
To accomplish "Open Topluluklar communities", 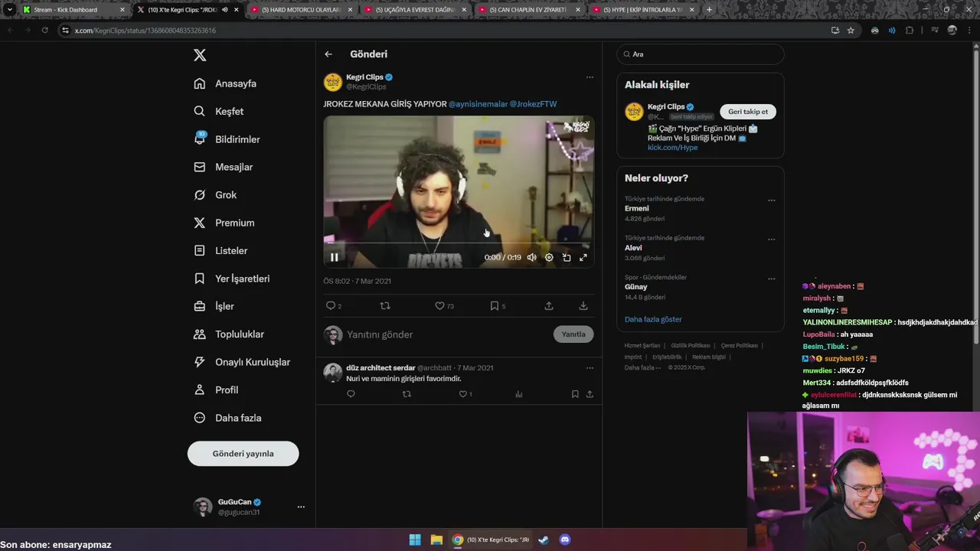I will (x=229, y=334).
